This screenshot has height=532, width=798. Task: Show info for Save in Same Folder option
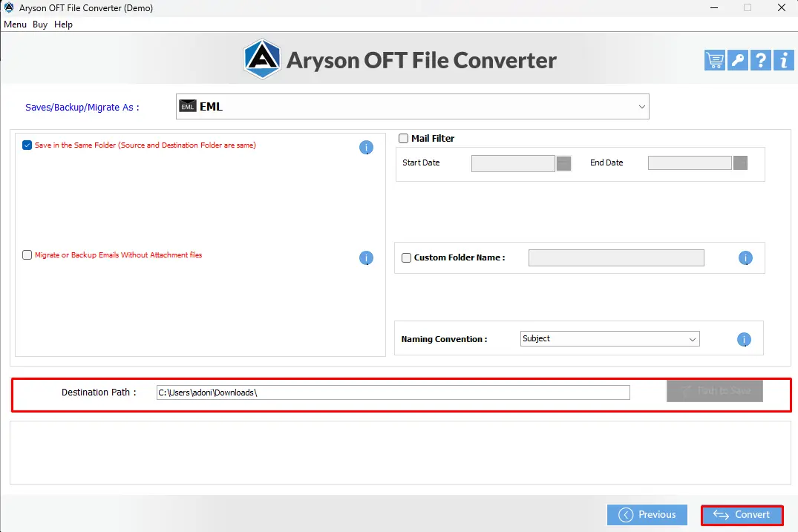(366, 148)
